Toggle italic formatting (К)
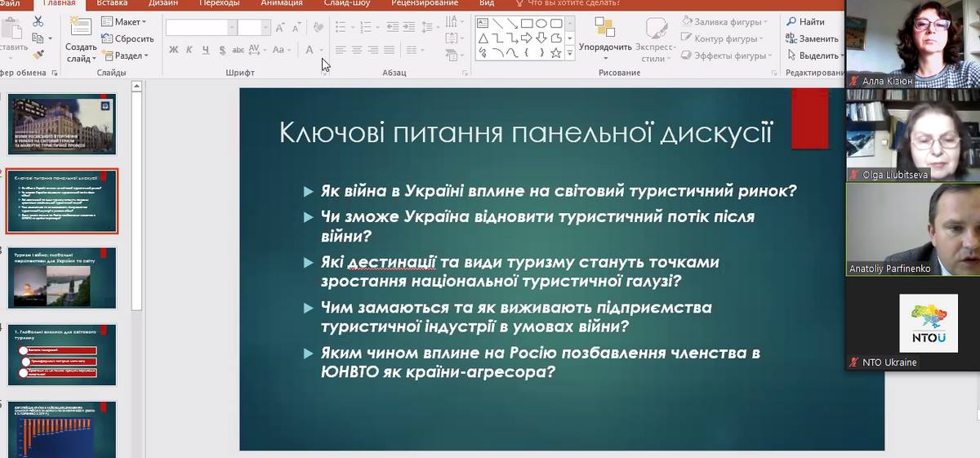 pyautogui.click(x=189, y=50)
